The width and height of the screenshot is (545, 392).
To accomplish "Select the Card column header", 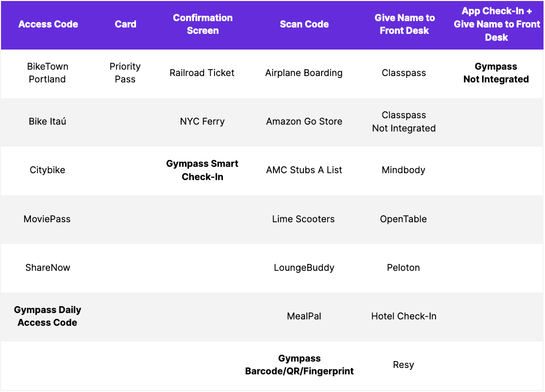I will click(x=125, y=24).
